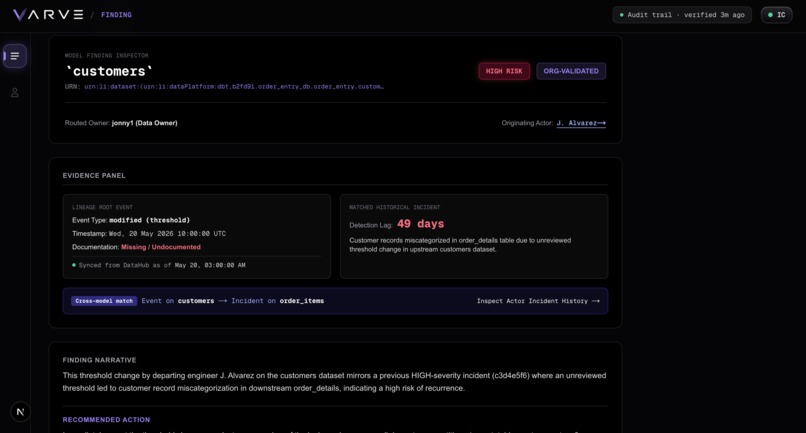Viewport: 806px width, 433px height.
Task: Click the incident description about miscategorized records
Action: click(460, 245)
